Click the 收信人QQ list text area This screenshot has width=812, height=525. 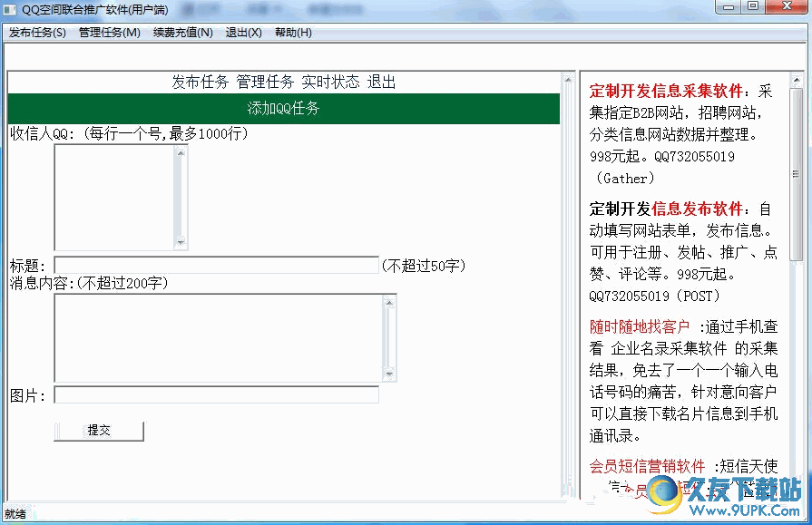[114, 198]
